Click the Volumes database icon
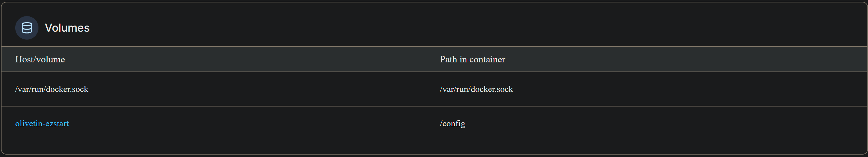The height and width of the screenshot is (157, 868). click(x=27, y=28)
